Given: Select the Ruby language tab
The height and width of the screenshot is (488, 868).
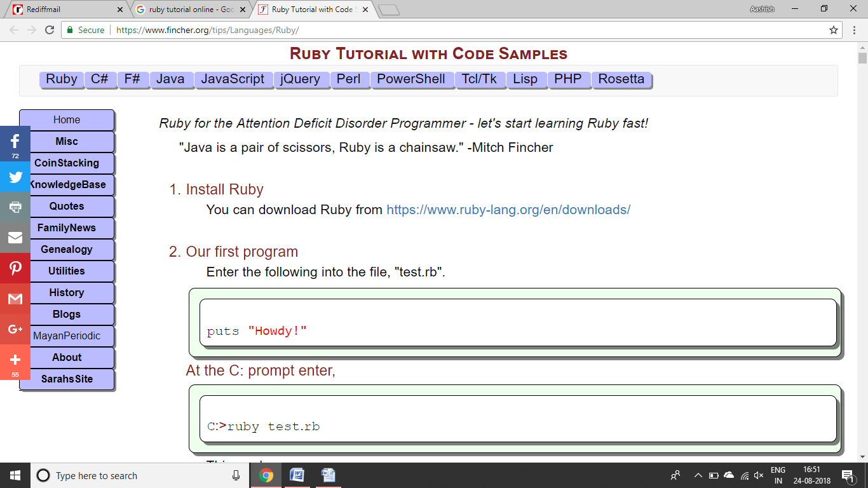Looking at the screenshot, I should tap(61, 79).
